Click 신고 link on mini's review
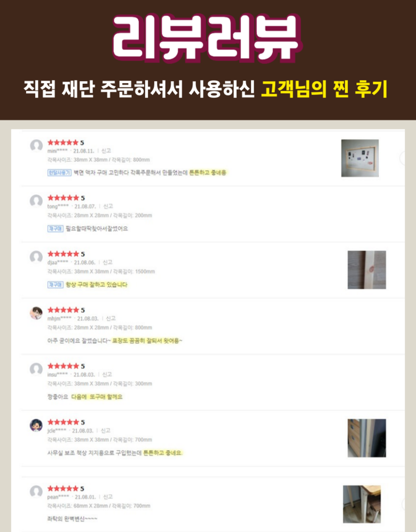416x532 pixels. (106, 150)
